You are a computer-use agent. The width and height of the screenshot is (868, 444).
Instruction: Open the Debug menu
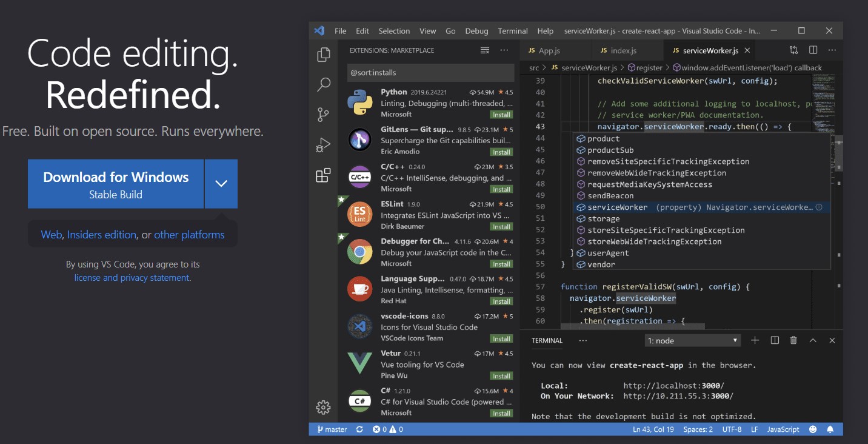point(476,31)
